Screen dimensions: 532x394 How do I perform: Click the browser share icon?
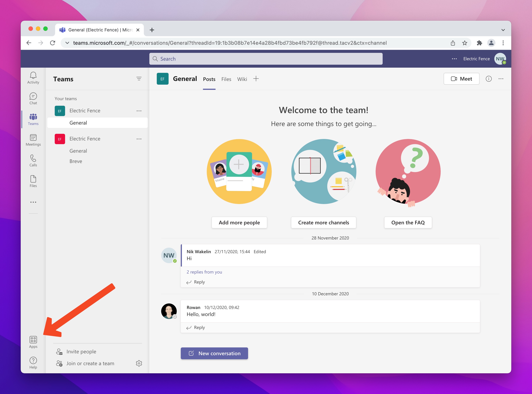(453, 43)
